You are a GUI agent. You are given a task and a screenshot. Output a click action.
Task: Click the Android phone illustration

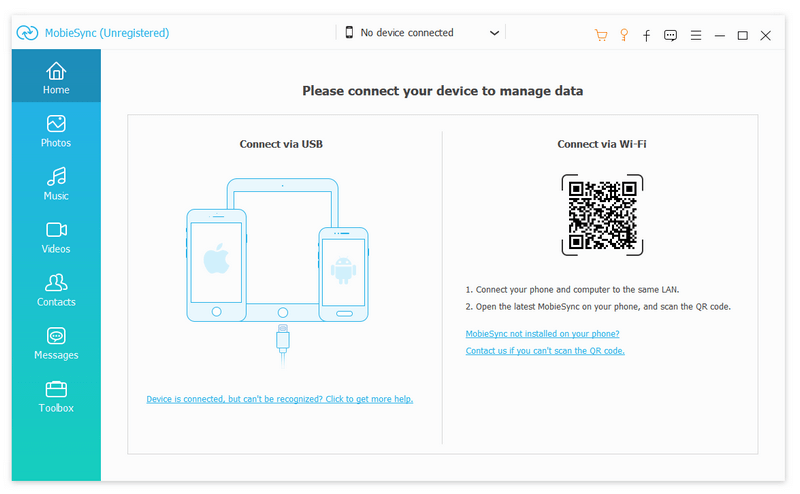[343, 274]
